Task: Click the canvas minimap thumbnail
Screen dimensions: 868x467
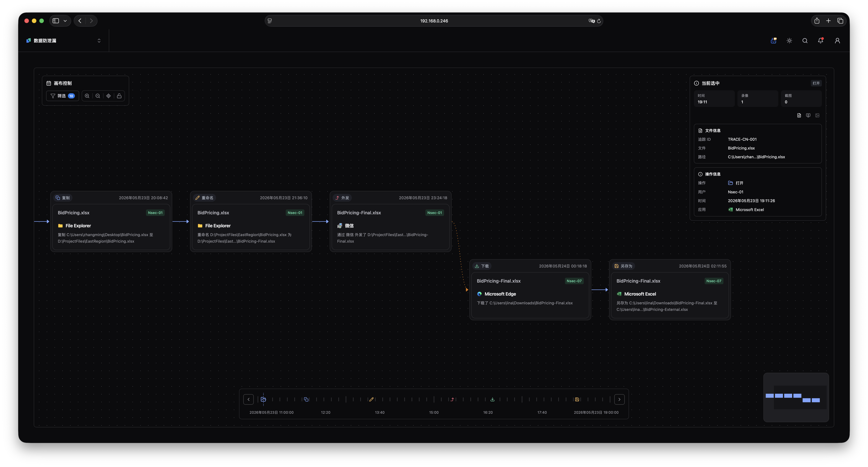Action: (x=796, y=397)
